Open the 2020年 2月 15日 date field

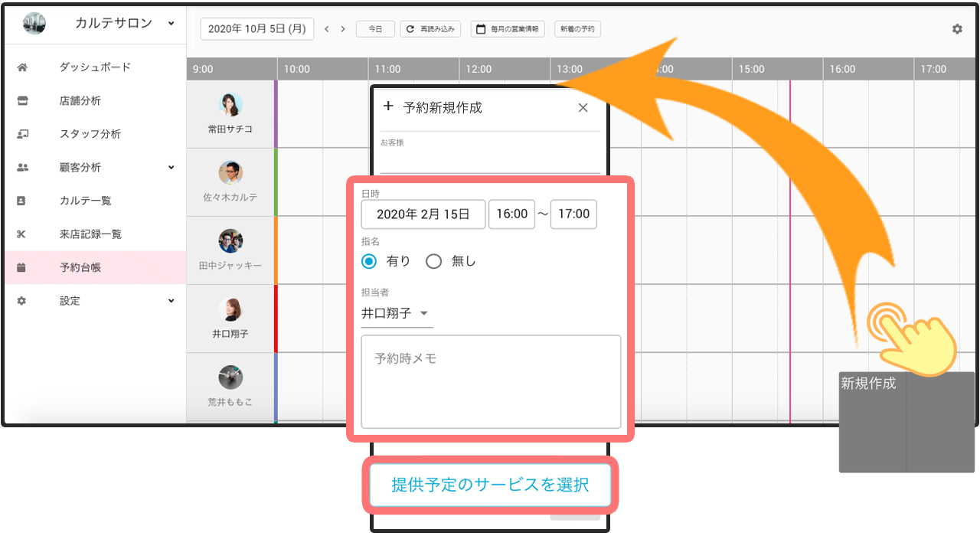[423, 214]
